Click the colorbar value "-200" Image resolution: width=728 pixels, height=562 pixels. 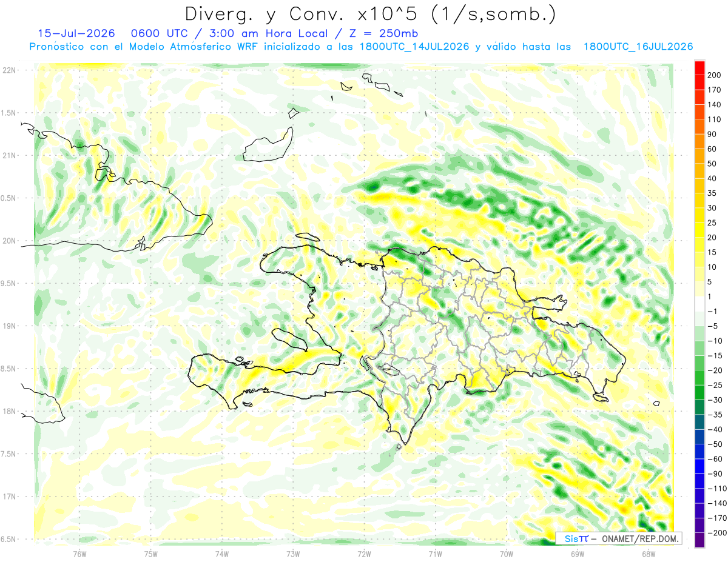click(717, 533)
